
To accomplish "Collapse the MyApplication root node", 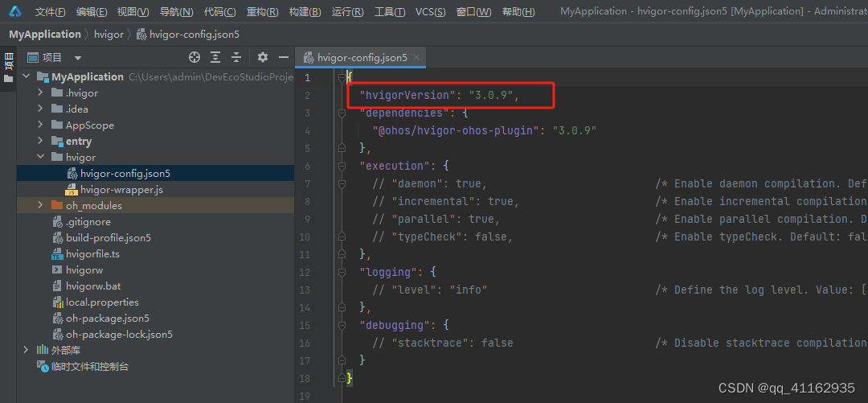I will click(26, 76).
